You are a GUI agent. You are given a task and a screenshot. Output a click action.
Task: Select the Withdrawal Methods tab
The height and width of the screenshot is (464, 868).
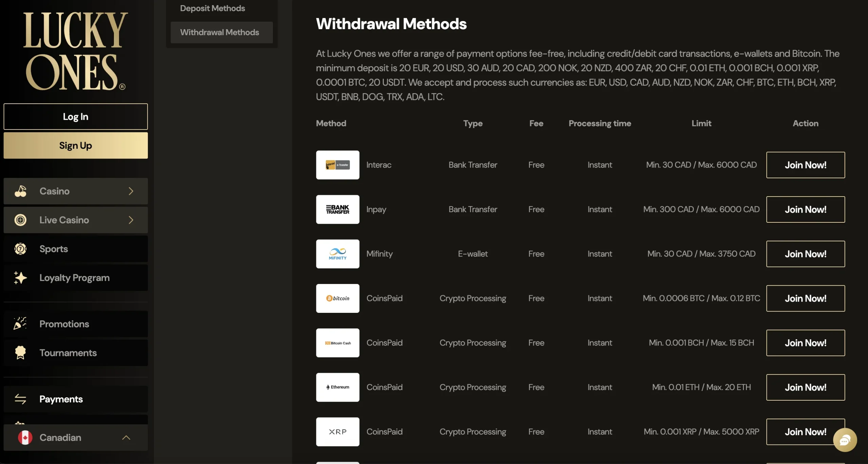220,32
